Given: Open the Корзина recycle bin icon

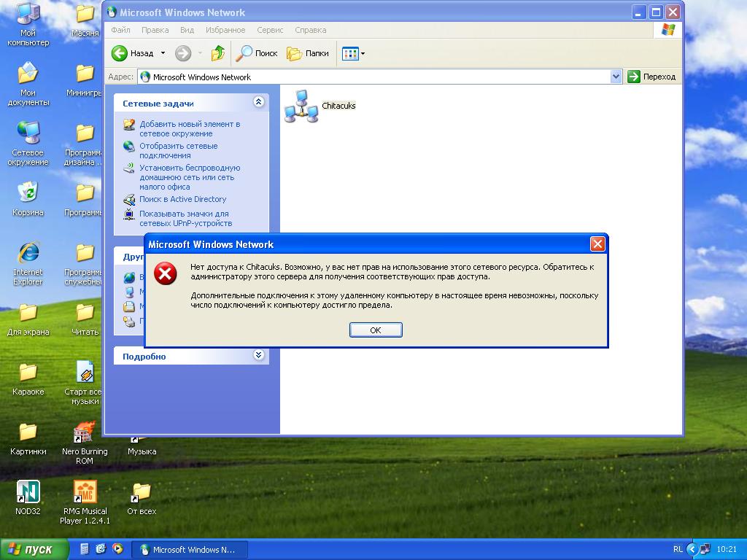Looking at the screenshot, I should 28,199.
